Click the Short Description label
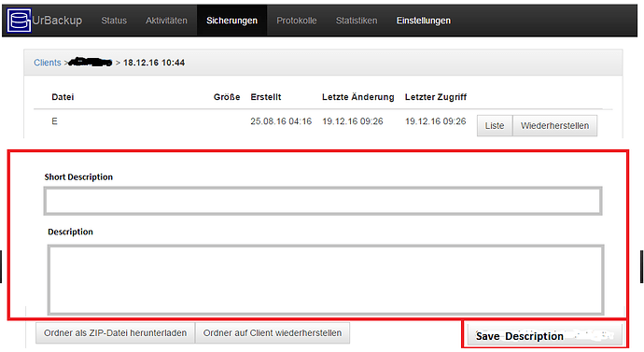 78,177
